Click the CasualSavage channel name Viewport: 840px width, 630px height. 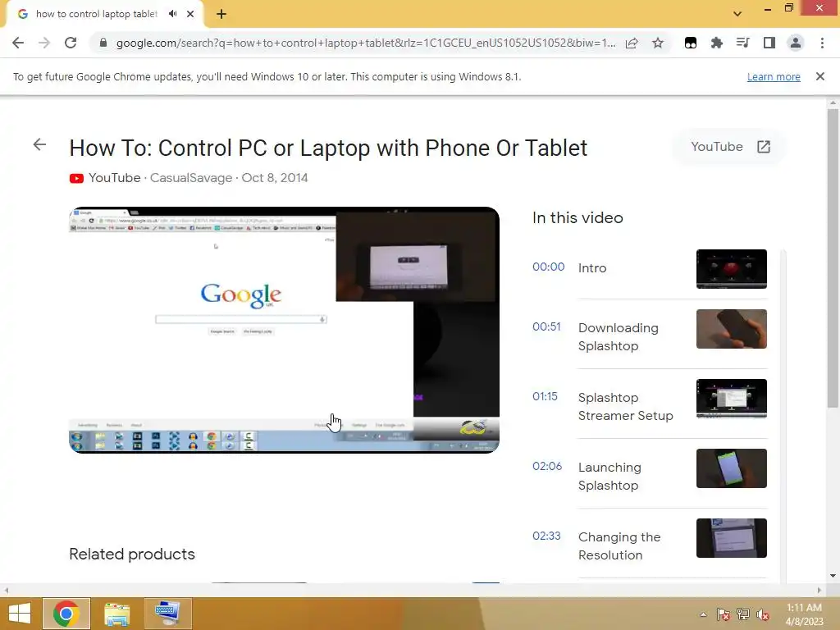pos(190,178)
